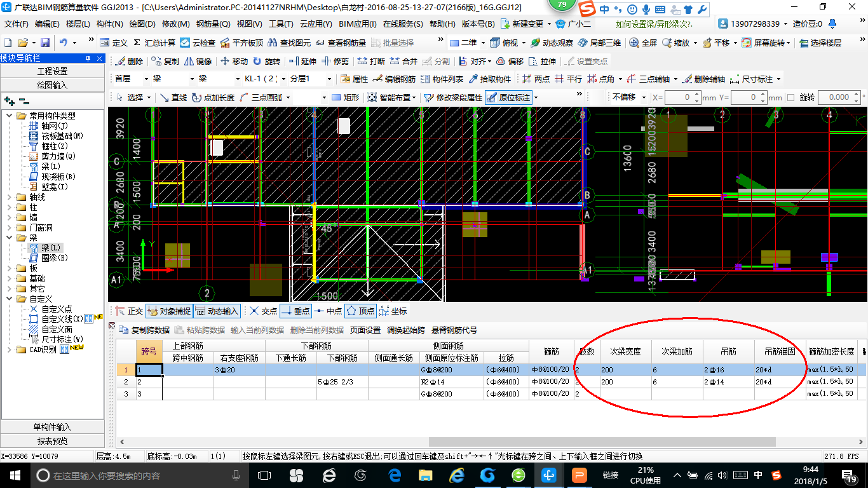868x488 pixels.
Task: Start 动态观察 dynamic orbit view
Action: click(x=552, y=43)
